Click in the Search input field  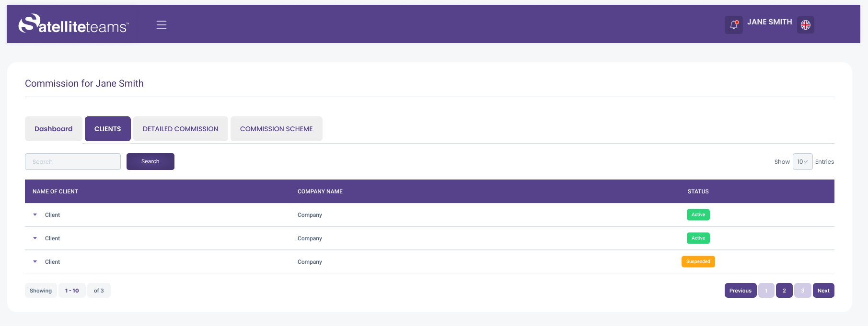pos(73,162)
